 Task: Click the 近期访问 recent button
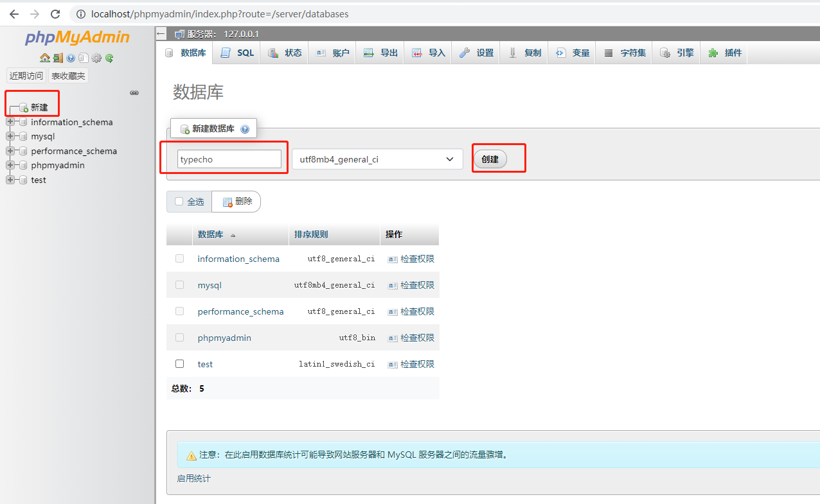[26, 76]
